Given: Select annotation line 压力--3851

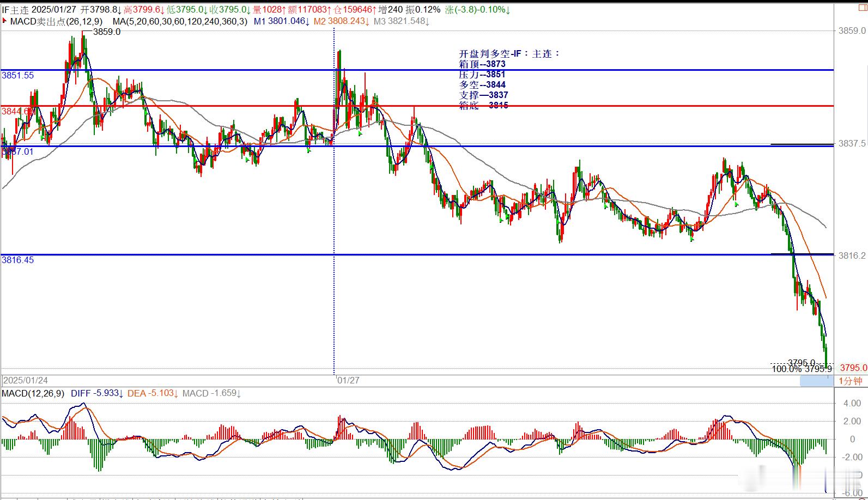Looking at the screenshot, I should (482, 75).
